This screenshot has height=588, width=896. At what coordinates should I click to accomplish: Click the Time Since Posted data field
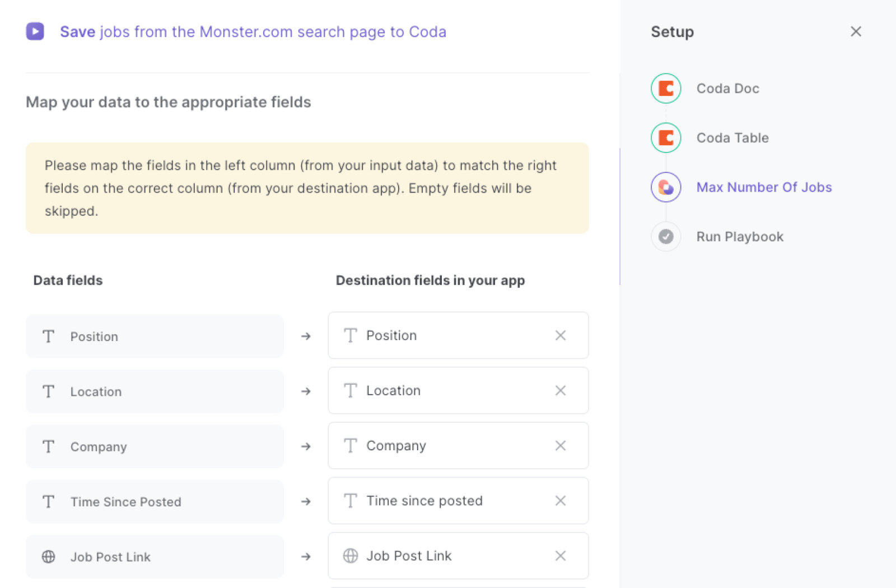[155, 501]
